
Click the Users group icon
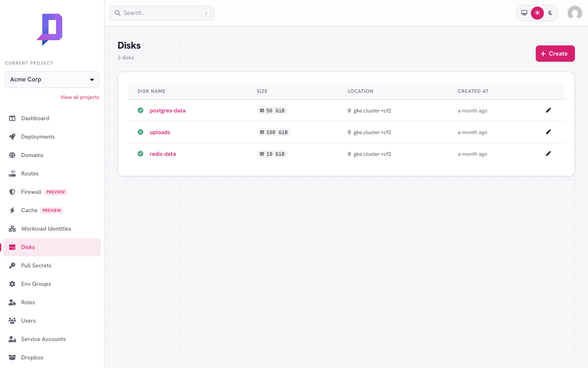[x=12, y=321]
